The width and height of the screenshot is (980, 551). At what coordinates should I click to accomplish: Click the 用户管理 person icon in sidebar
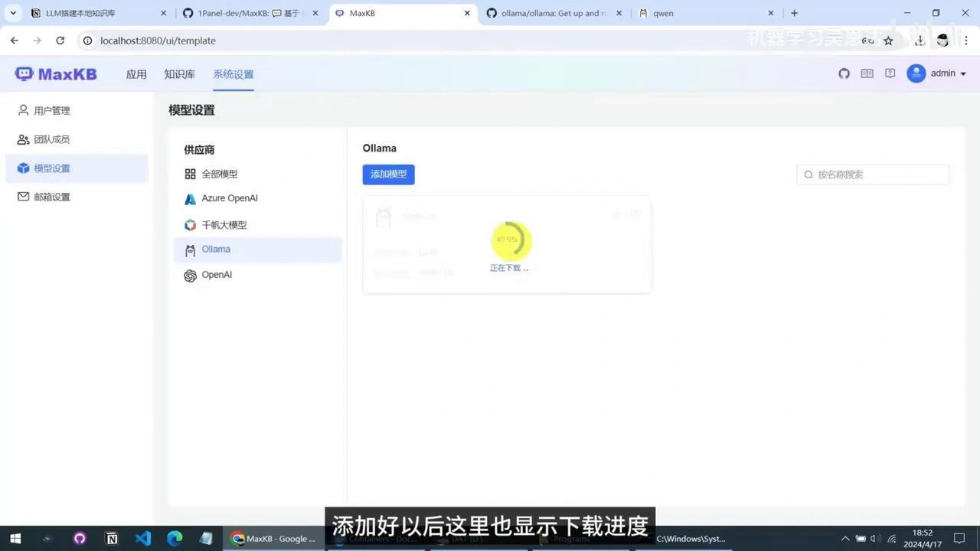click(x=24, y=110)
